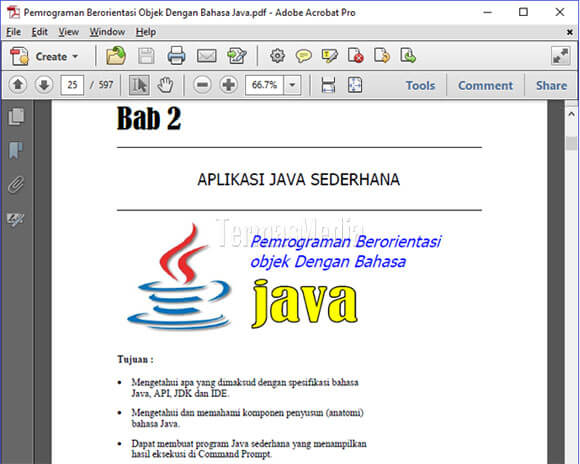Open the zoom level dropdown arrow
This screenshot has height=464, width=580.
click(x=292, y=85)
